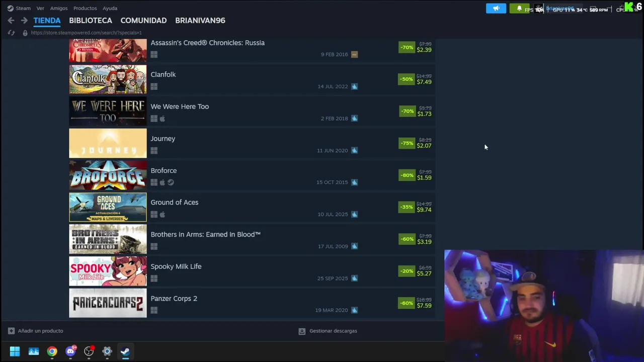The image size is (644, 362).
Task: Click the -35% discount badge on Ground of Aces
Action: click(x=407, y=207)
